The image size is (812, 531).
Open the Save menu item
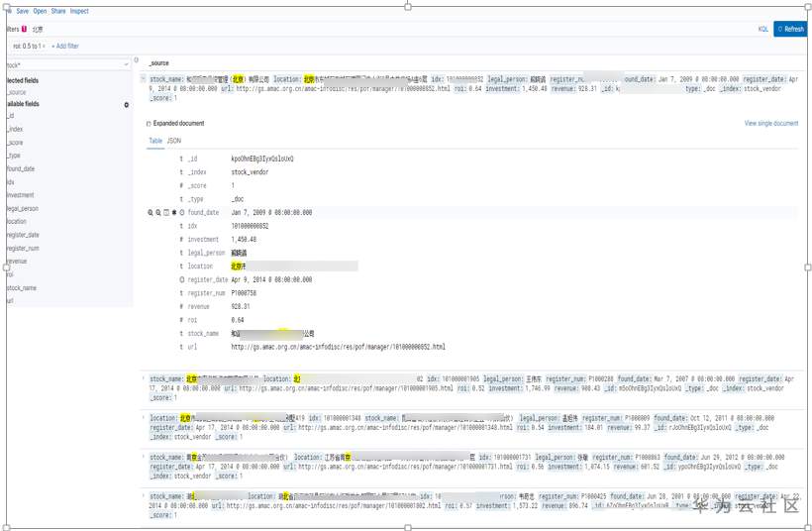[x=22, y=11]
